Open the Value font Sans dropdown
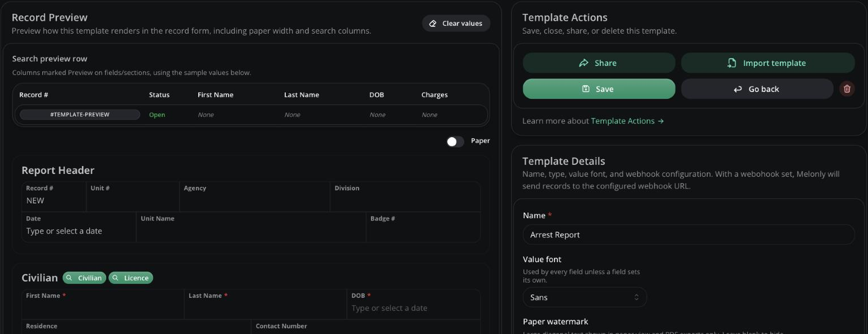The height and width of the screenshot is (334, 868). (585, 297)
